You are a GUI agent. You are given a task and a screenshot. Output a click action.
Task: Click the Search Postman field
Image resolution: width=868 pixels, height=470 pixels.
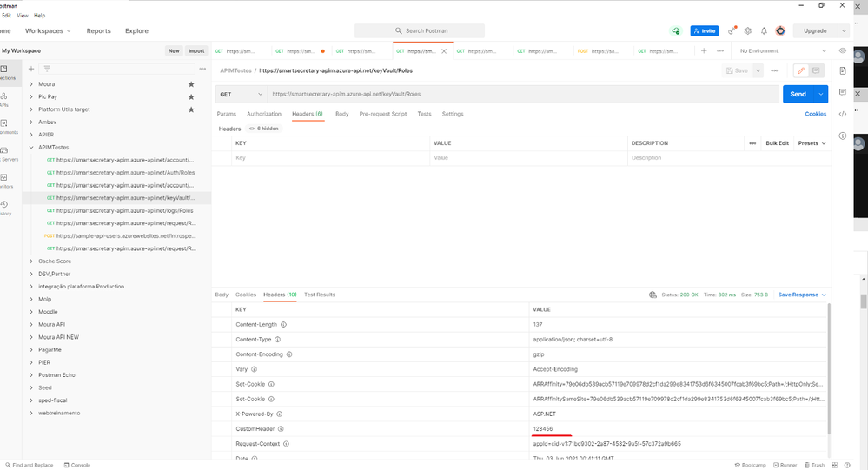[x=420, y=31]
